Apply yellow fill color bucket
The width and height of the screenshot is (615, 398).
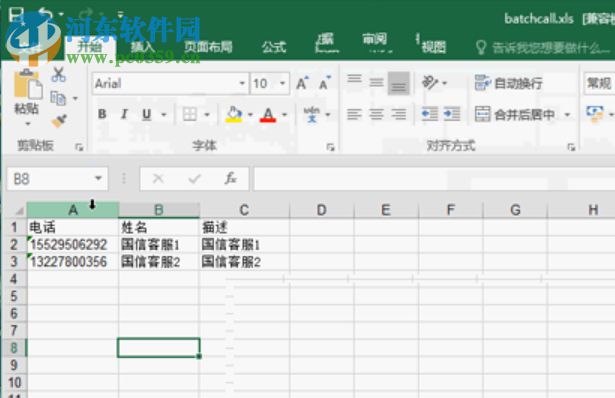click(234, 114)
